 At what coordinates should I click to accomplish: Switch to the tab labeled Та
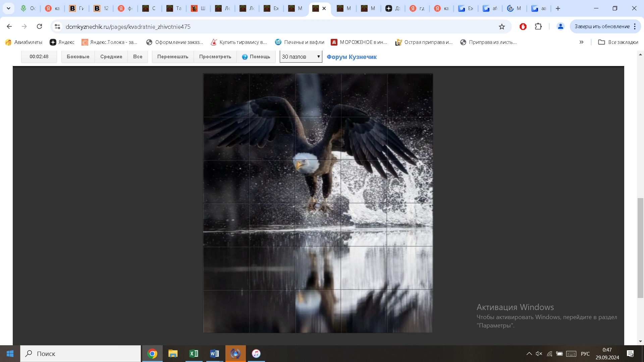click(x=174, y=8)
